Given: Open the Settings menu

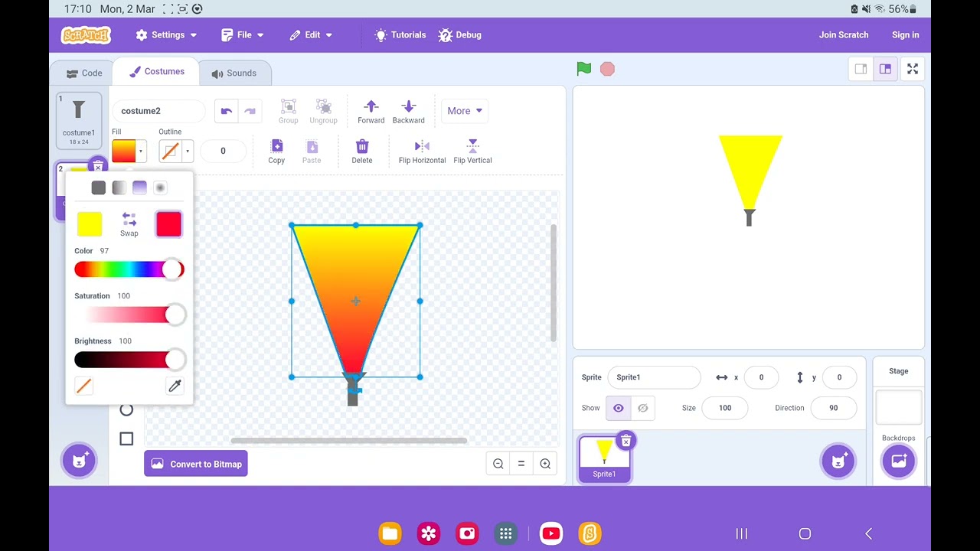Looking at the screenshot, I should point(166,35).
